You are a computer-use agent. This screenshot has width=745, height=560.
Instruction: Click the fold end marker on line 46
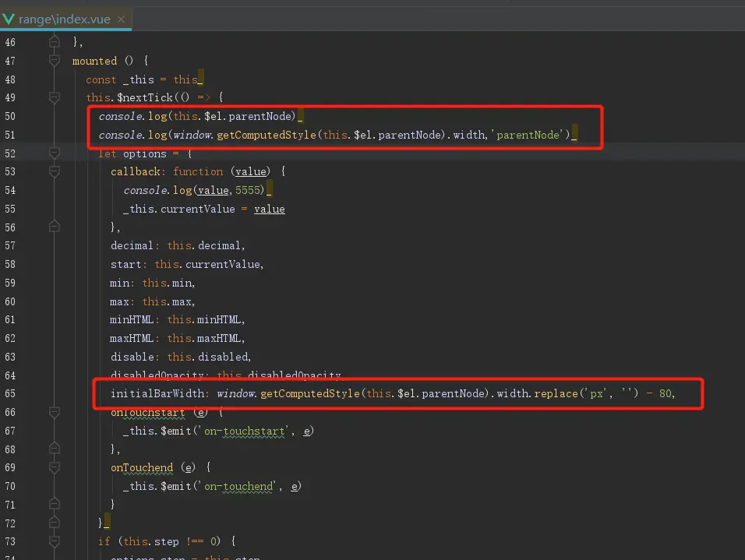click(x=54, y=42)
